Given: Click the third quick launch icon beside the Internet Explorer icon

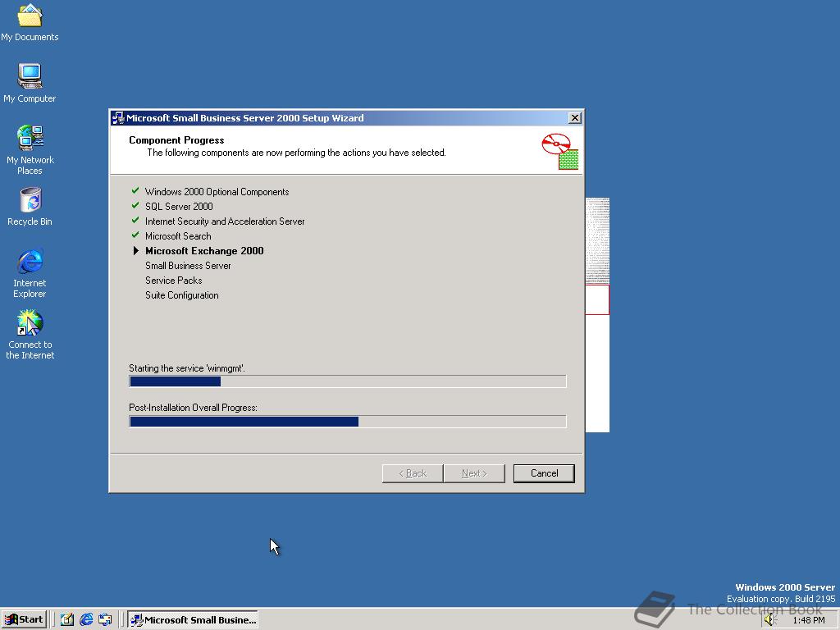Looking at the screenshot, I should [105, 619].
